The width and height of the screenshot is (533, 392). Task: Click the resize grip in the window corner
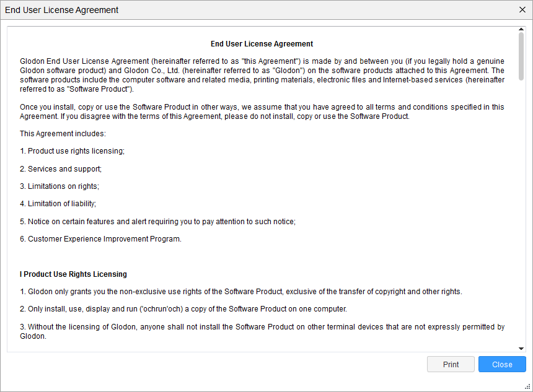click(529, 388)
